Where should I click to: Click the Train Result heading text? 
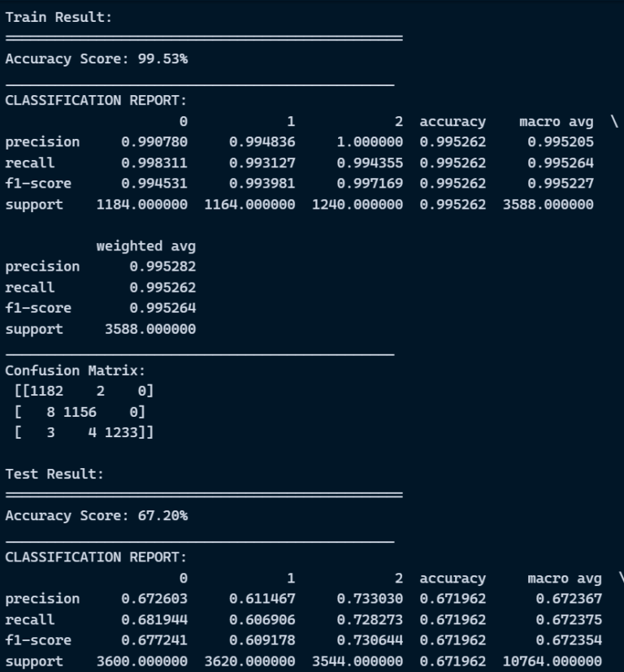[x=58, y=17]
